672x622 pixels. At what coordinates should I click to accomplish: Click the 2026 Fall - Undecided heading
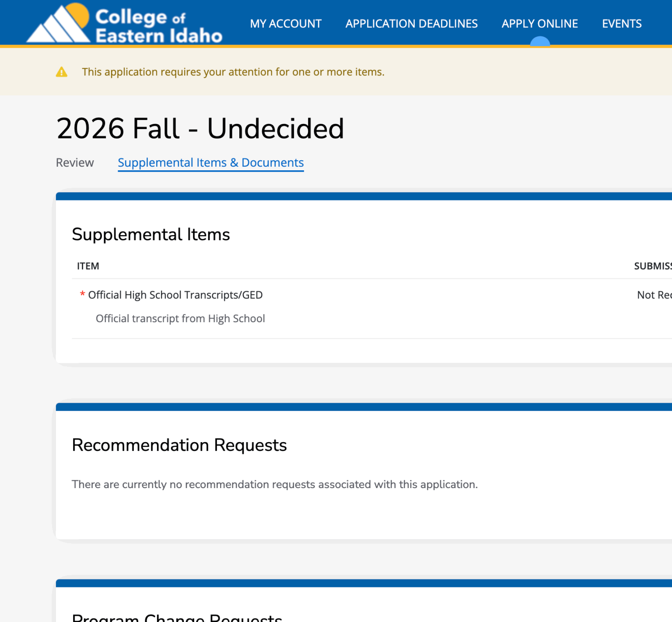(x=200, y=128)
